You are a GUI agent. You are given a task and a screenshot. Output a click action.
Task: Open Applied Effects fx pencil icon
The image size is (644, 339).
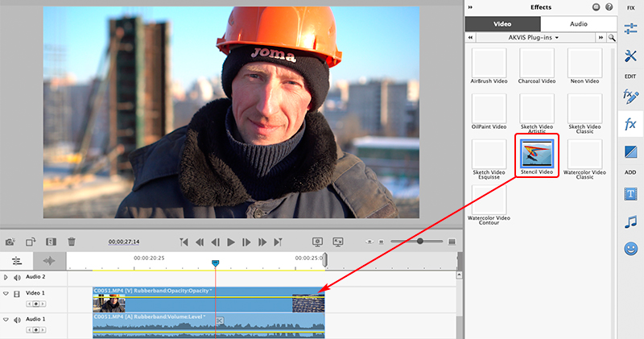[x=630, y=97]
